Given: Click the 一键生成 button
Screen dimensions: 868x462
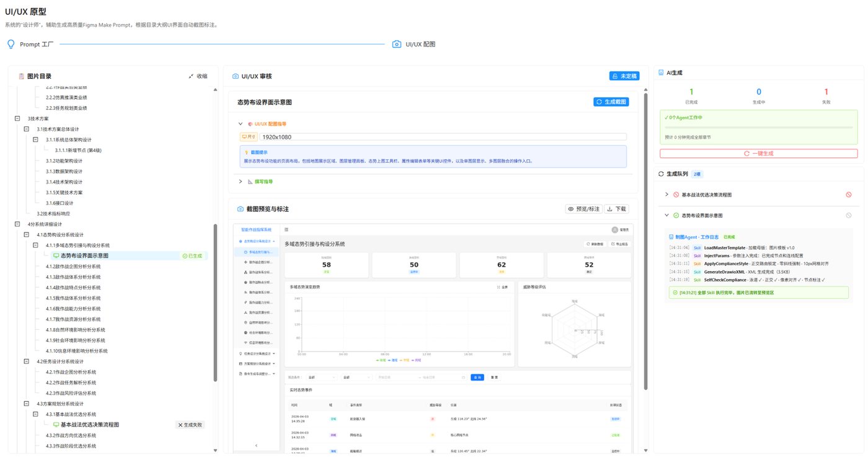Looking at the screenshot, I should (759, 153).
